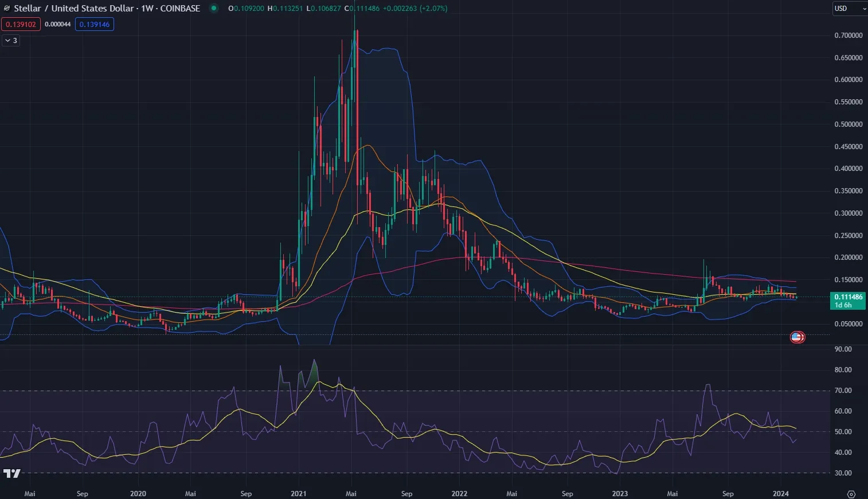Click the 2021 time axis label
868x499 pixels.
(x=299, y=494)
